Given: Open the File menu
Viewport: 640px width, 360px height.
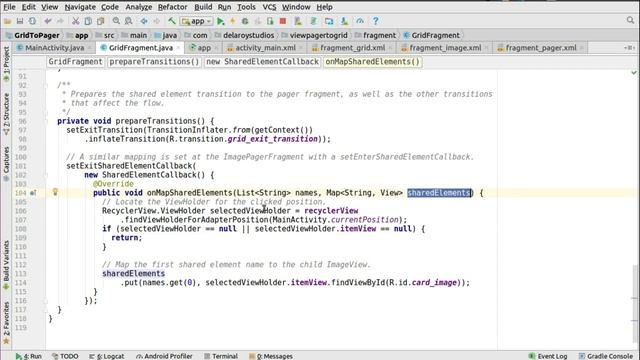Looking at the screenshot, I should [9, 7].
